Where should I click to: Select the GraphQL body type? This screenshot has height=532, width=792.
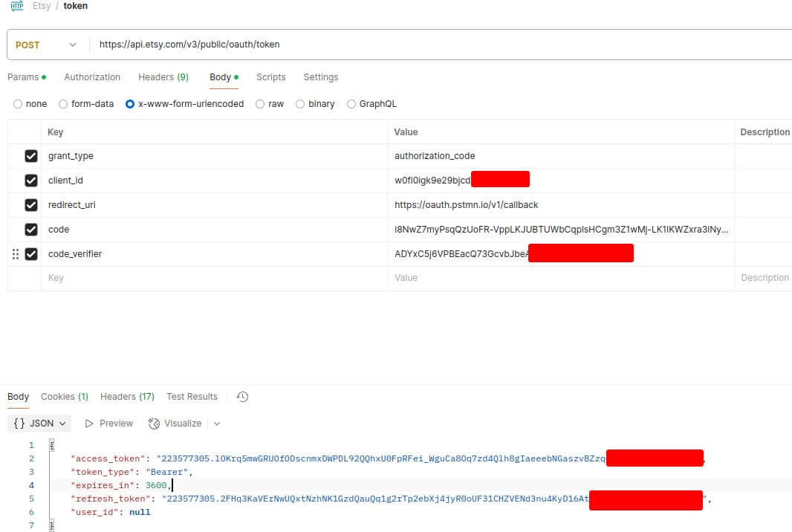351,104
